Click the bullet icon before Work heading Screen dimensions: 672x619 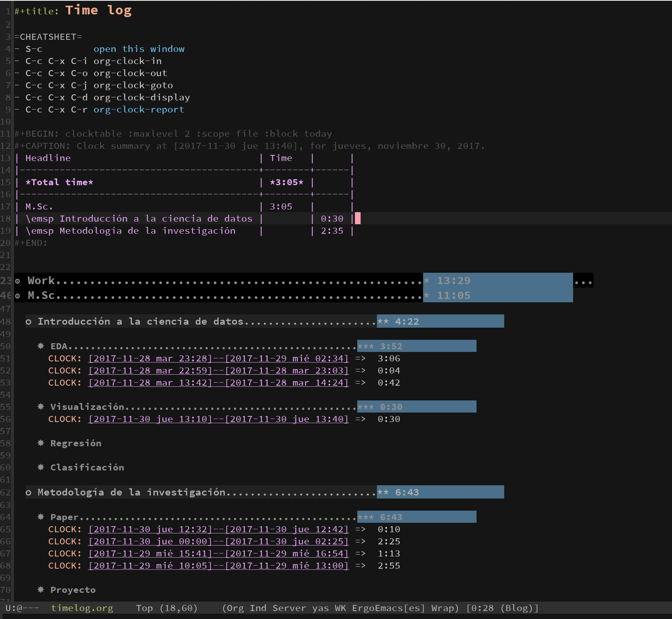click(17, 281)
